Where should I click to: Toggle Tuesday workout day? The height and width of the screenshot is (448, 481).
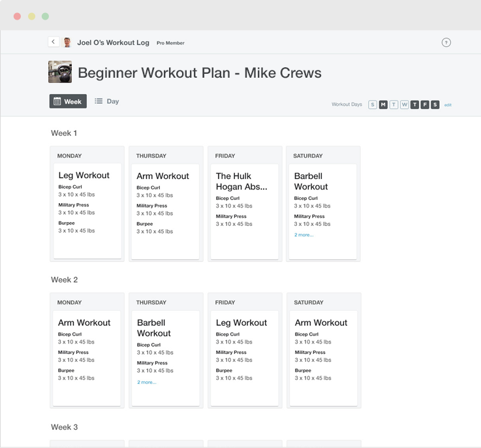tap(394, 104)
